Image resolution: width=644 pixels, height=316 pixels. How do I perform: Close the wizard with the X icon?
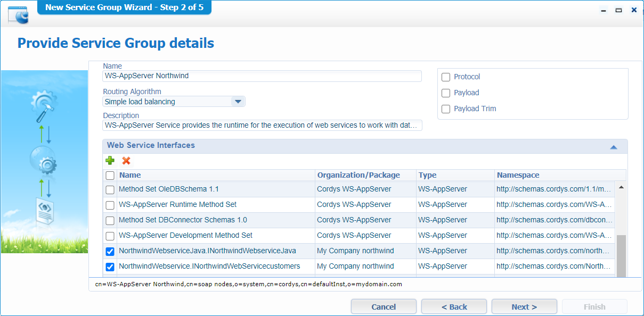pos(634,10)
